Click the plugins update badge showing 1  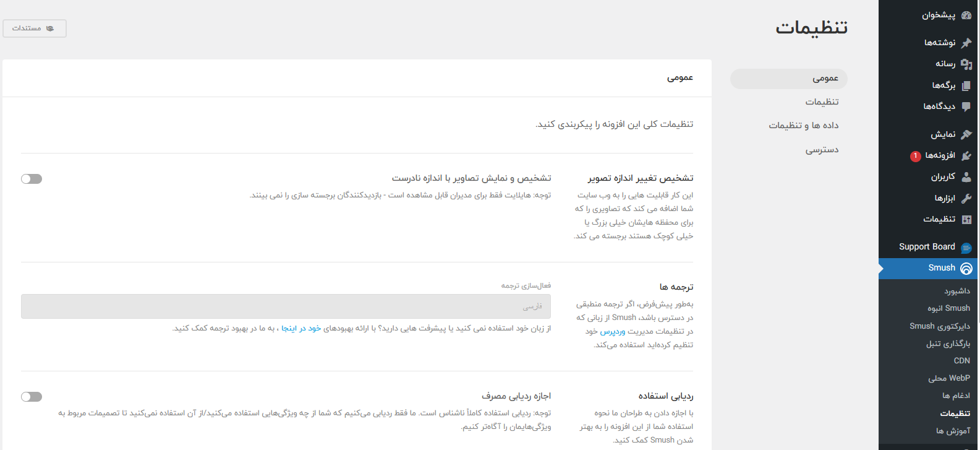(915, 156)
